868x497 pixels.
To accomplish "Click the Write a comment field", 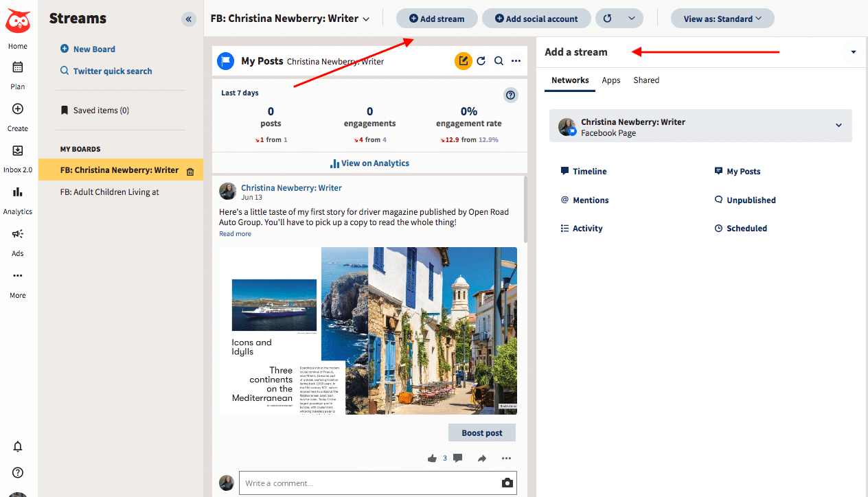I will pos(378,483).
